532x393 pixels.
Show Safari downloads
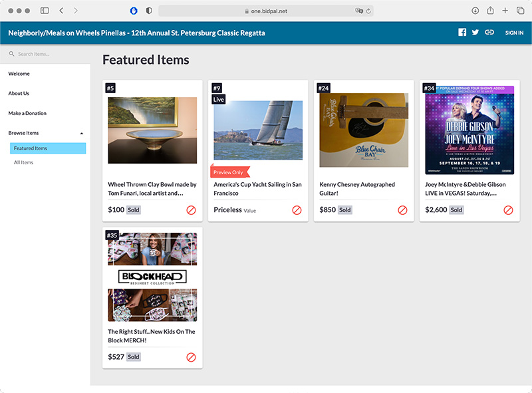pyautogui.click(x=475, y=11)
